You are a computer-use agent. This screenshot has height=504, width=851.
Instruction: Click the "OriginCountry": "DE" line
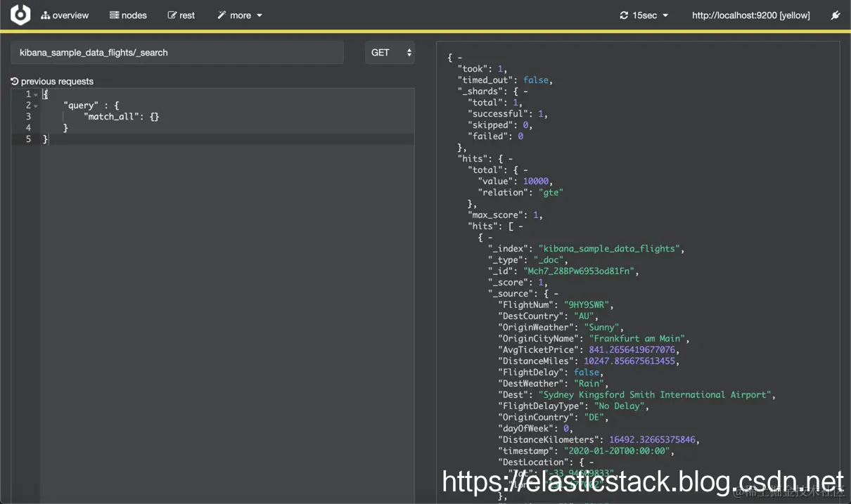click(553, 418)
